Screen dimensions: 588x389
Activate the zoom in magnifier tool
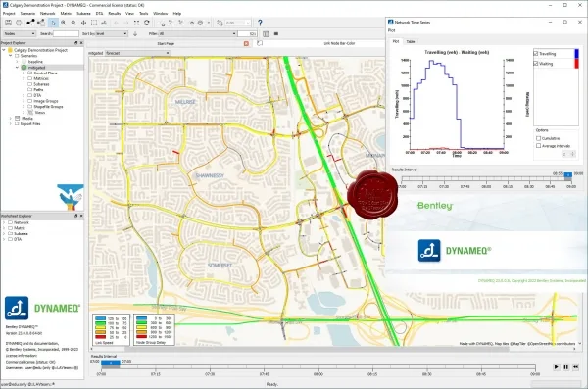(64, 23)
